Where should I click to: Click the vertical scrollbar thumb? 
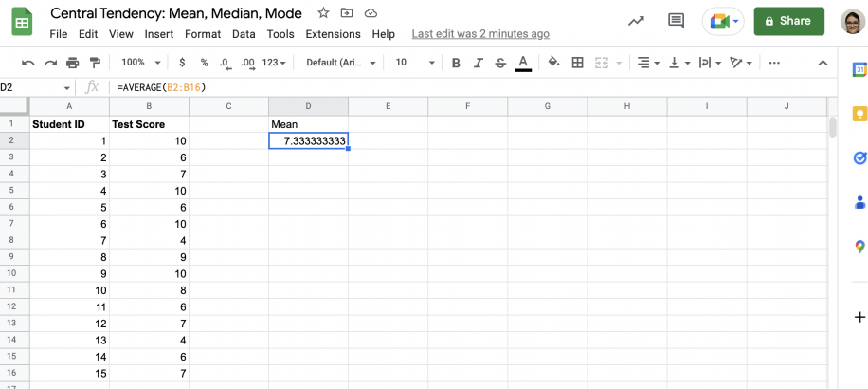point(833,127)
